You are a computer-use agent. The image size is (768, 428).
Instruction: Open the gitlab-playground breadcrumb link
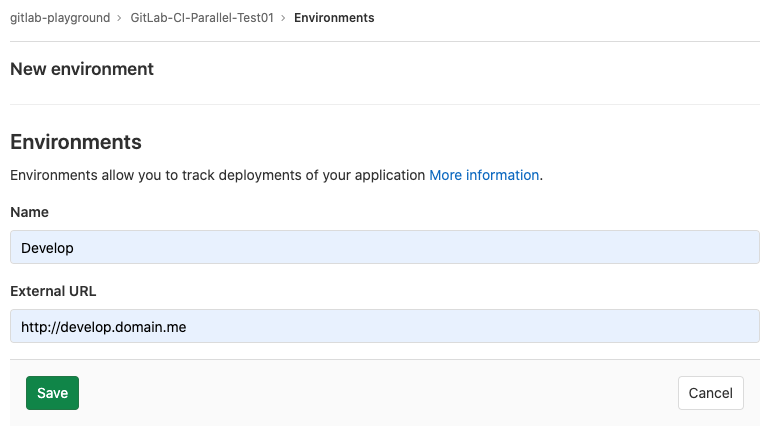59,18
